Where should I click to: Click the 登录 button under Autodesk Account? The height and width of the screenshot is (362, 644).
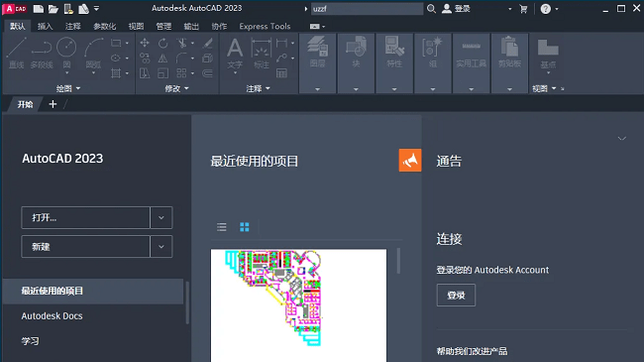point(456,295)
